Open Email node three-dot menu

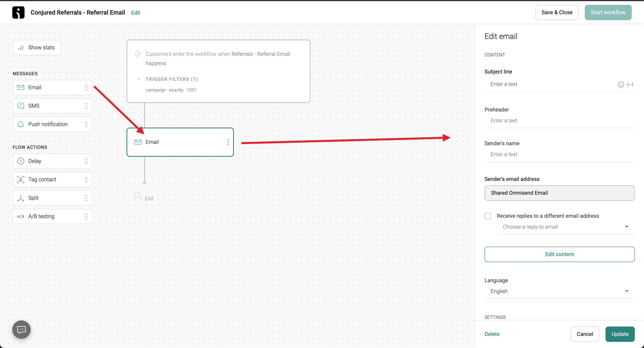228,142
